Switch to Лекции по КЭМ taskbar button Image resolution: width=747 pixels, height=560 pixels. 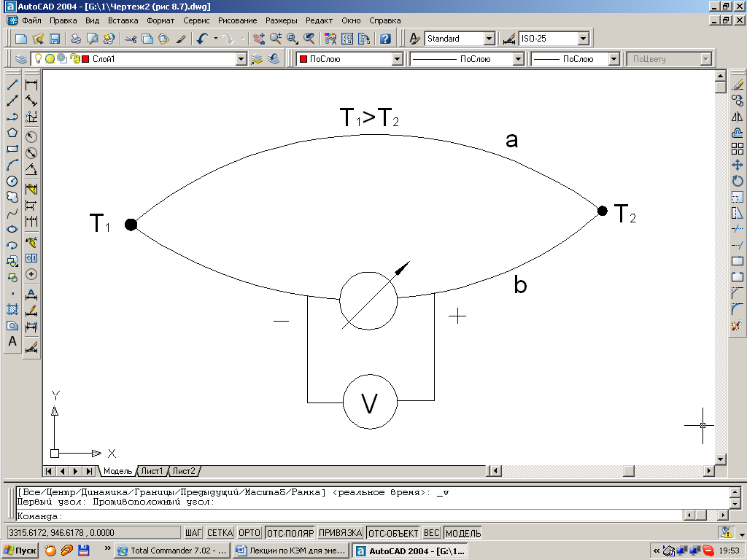291,551
